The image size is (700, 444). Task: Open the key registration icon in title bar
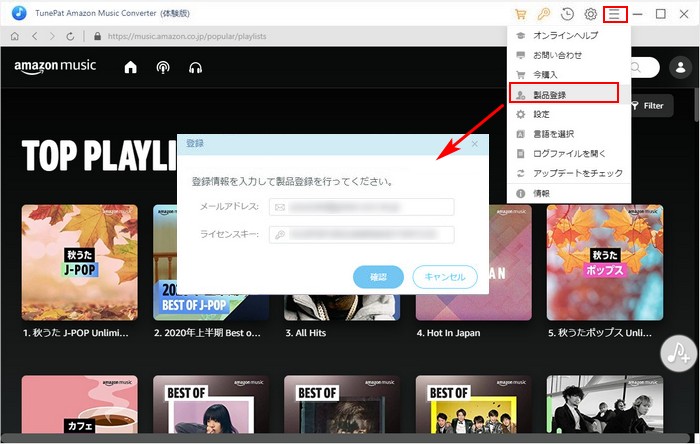pos(543,14)
